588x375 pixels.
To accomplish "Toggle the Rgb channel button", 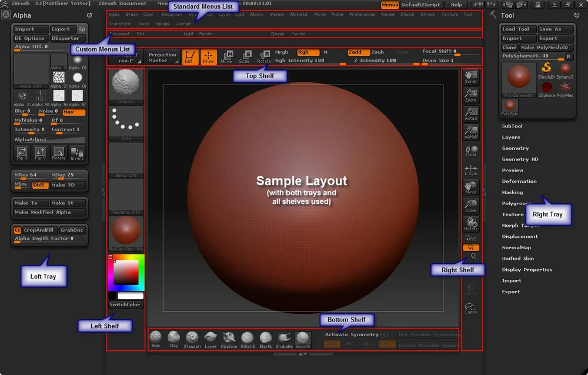I will [308, 52].
